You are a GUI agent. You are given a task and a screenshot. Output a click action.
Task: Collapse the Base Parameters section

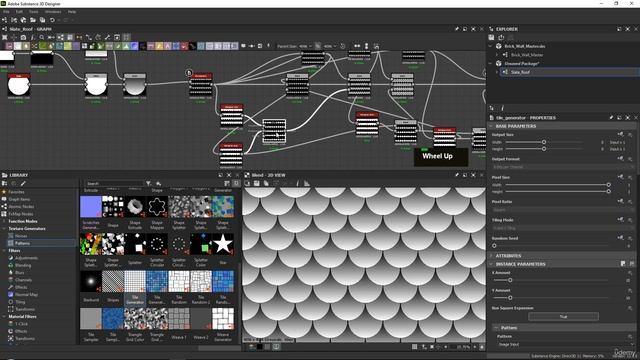pos(491,126)
